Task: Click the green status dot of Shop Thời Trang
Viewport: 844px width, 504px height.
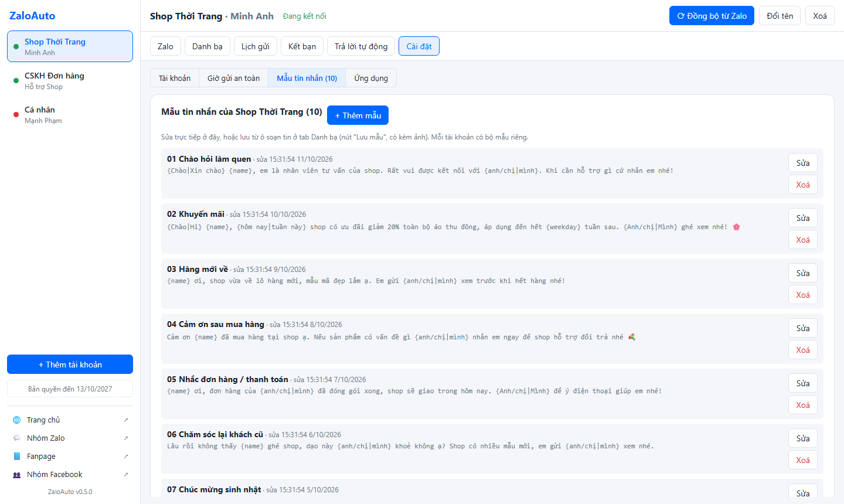Action: click(16, 47)
